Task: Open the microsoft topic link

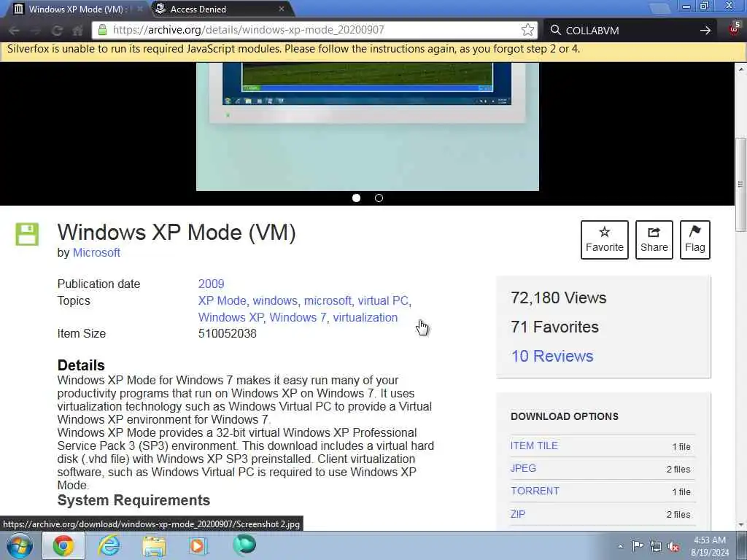Action: [328, 301]
